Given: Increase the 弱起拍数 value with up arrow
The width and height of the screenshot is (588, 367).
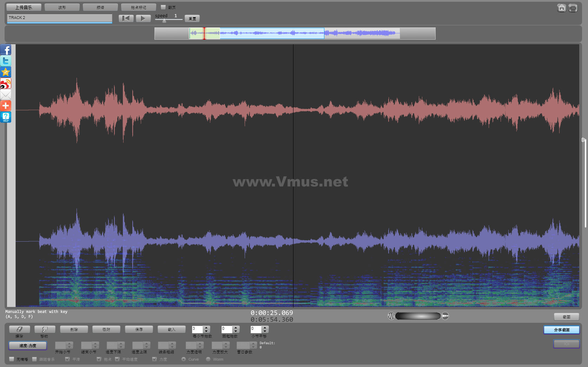Looking at the screenshot, I should pos(236,328).
